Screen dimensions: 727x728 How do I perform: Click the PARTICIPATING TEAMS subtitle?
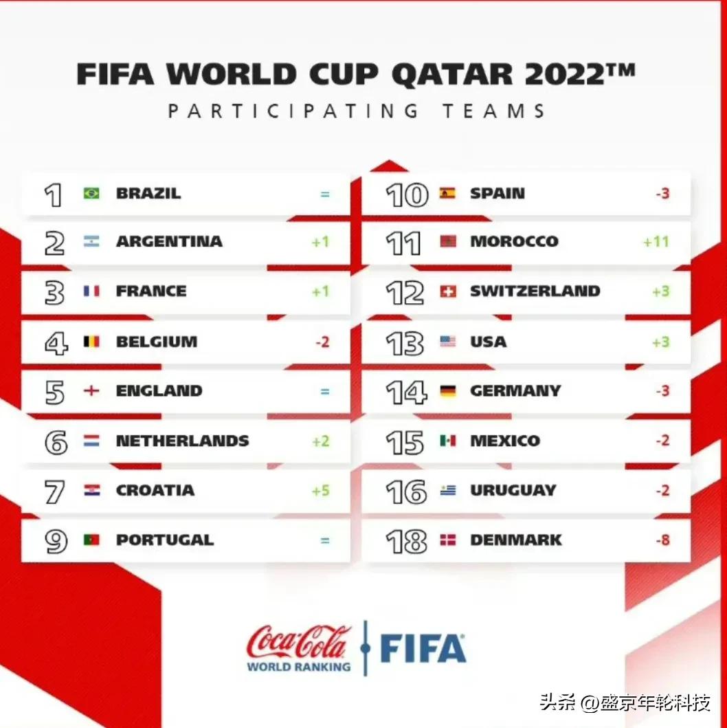pyautogui.click(x=357, y=111)
